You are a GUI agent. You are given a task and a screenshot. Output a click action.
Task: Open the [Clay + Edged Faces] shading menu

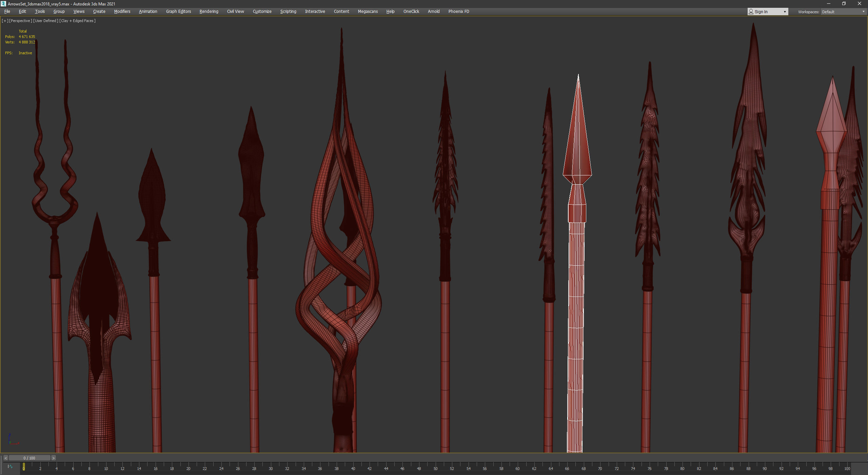pos(78,21)
